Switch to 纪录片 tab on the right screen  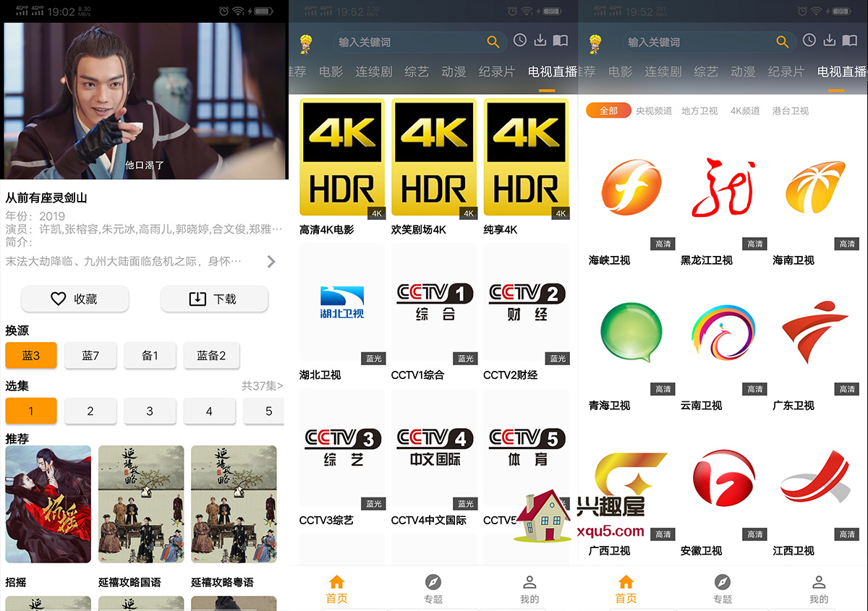click(786, 72)
